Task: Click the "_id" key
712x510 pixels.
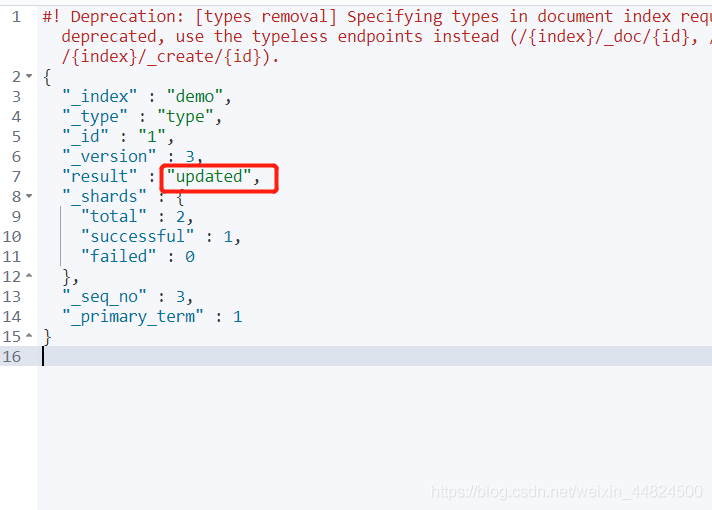Action: (x=85, y=136)
